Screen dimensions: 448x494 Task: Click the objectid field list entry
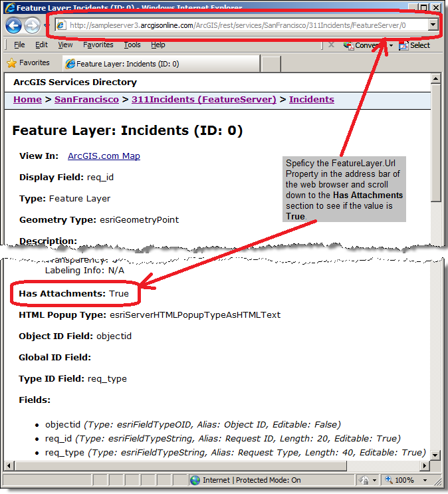(x=193, y=425)
